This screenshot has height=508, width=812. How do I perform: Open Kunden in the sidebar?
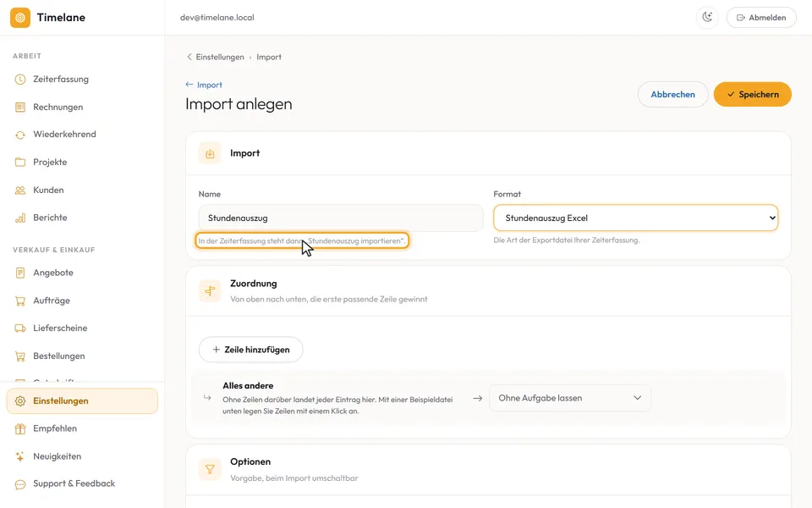[82, 190]
